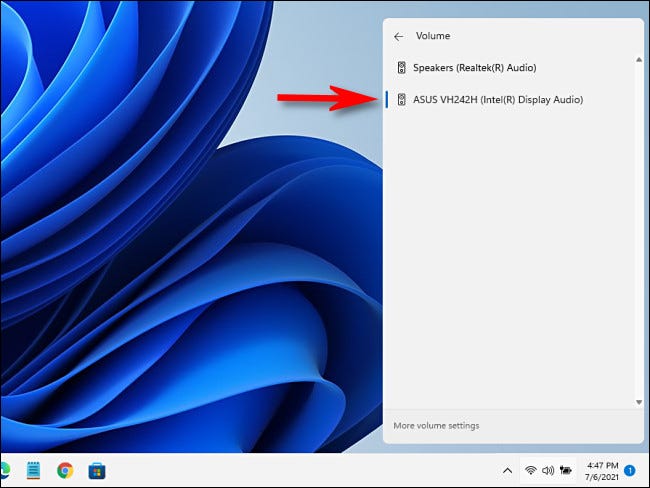
Task: Click the Wi-Fi icon in the system tray
Action: click(x=530, y=469)
